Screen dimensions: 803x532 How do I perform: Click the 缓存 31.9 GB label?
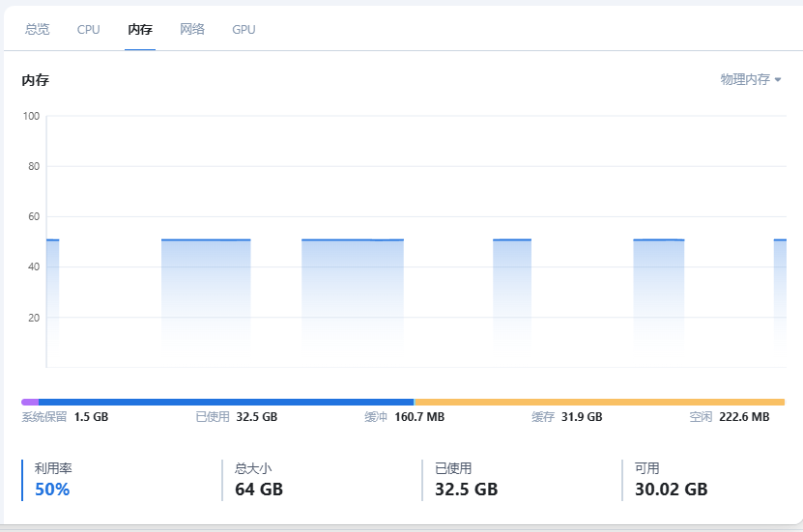[567, 417]
